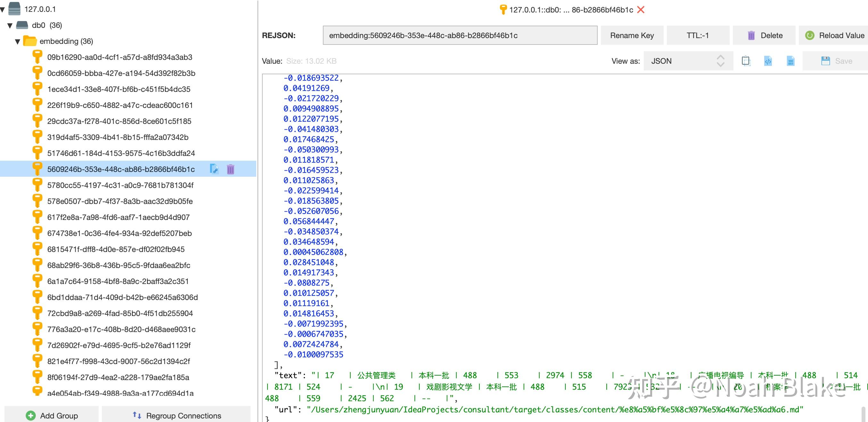Copy value to clipboard icon
Screen dimensions: 868x422
click(746, 61)
